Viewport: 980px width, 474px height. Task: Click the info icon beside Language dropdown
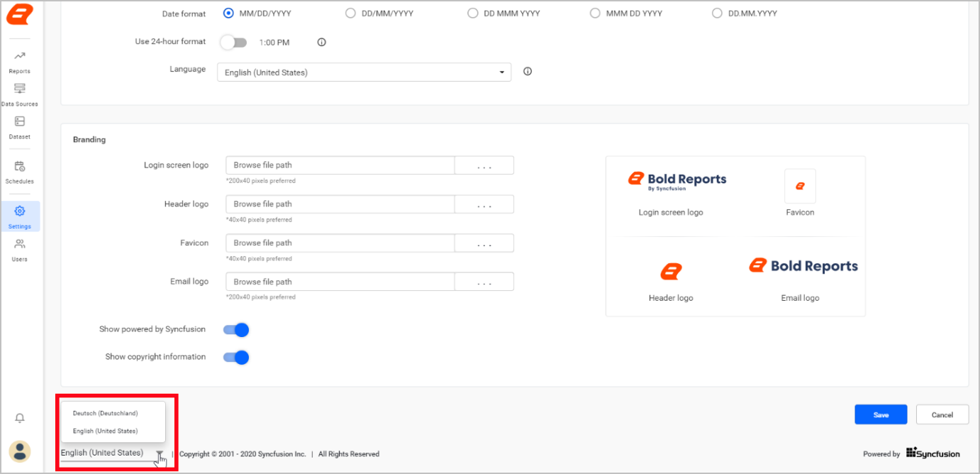pos(527,71)
